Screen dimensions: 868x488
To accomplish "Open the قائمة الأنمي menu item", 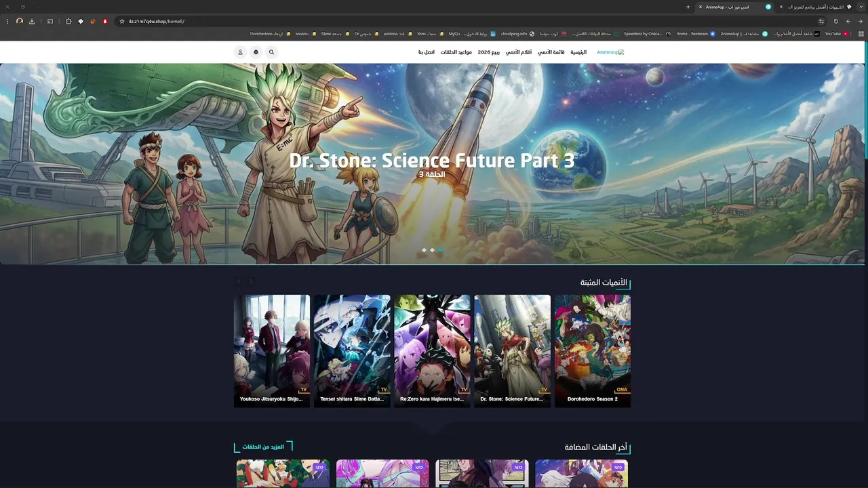I will pos(551,52).
